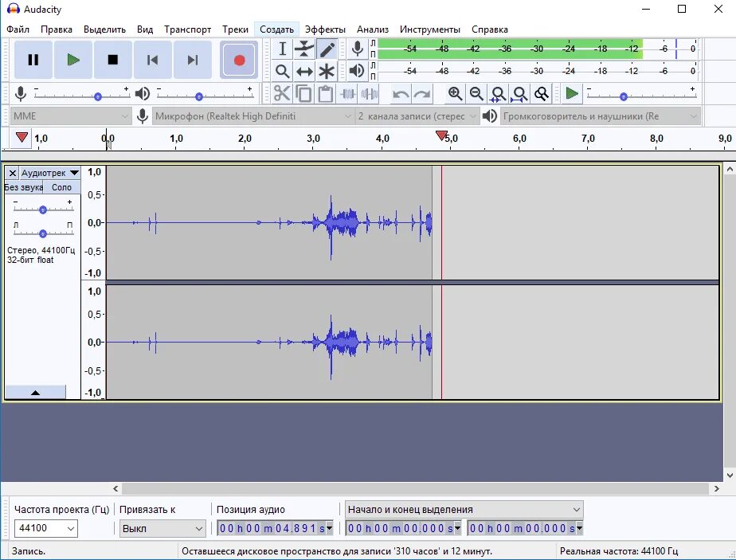Open the Создать menu
Viewport: 736px width, 560px height.
277,29
